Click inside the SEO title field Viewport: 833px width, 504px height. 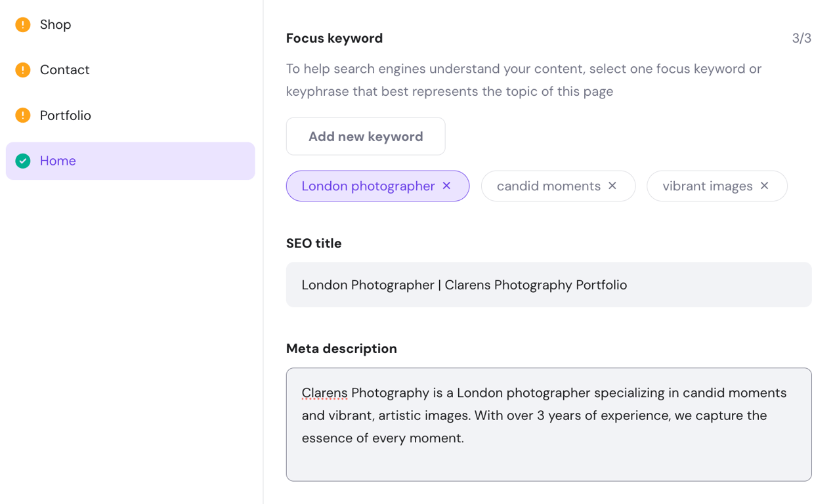549,284
